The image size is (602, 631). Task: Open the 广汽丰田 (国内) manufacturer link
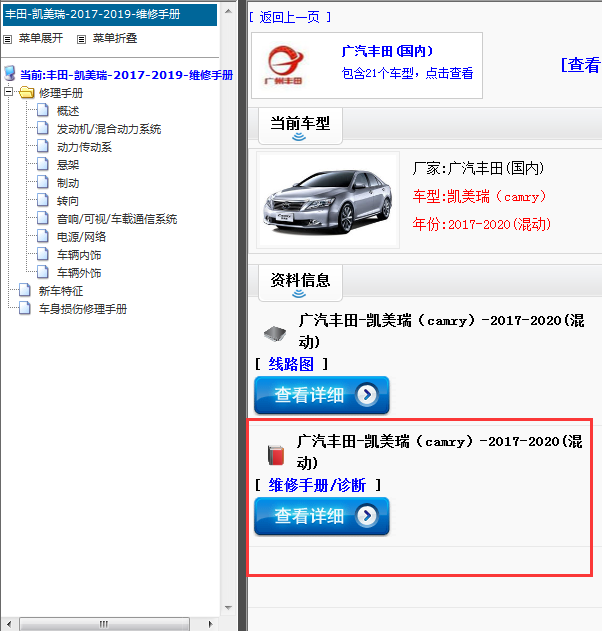pyautogui.click(x=387, y=51)
